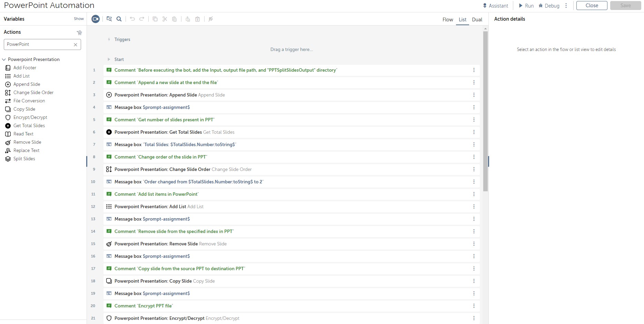The image size is (644, 324).
Task: Start the recorder with the camera icon
Action: click(x=96, y=19)
